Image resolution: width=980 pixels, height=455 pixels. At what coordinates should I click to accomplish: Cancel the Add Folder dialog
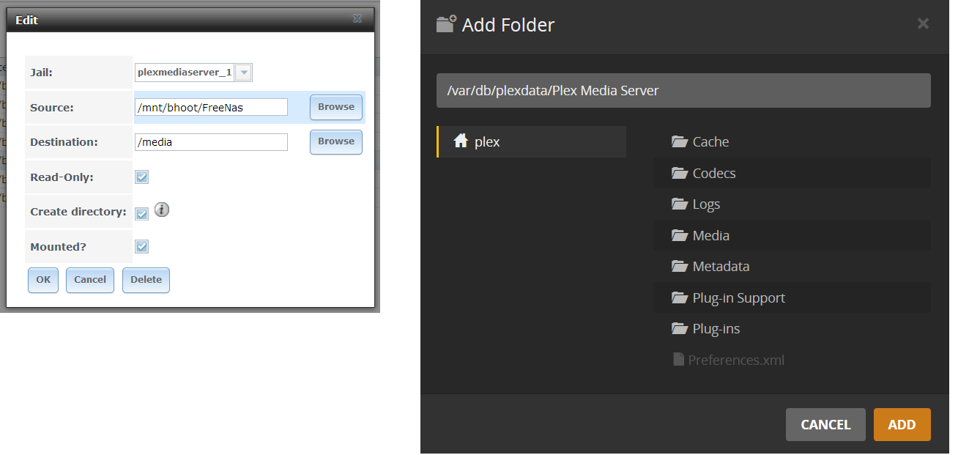825,425
